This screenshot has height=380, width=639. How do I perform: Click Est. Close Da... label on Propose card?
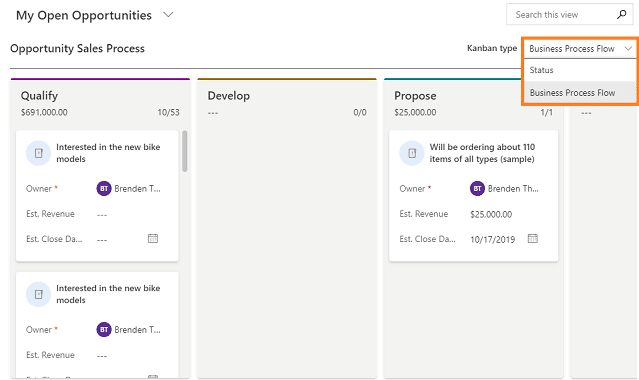point(427,239)
